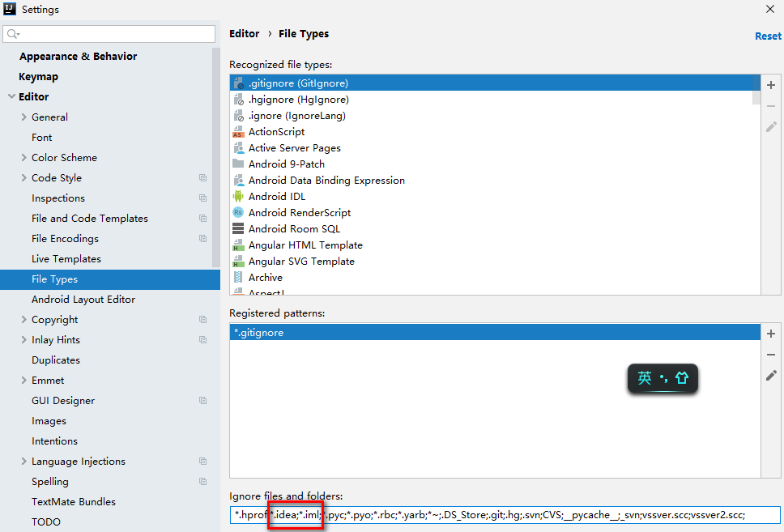The width and height of the screenshot is (784, 532).
Task: Click the shirt icon on IME toolbar
Action: (682, 378)
